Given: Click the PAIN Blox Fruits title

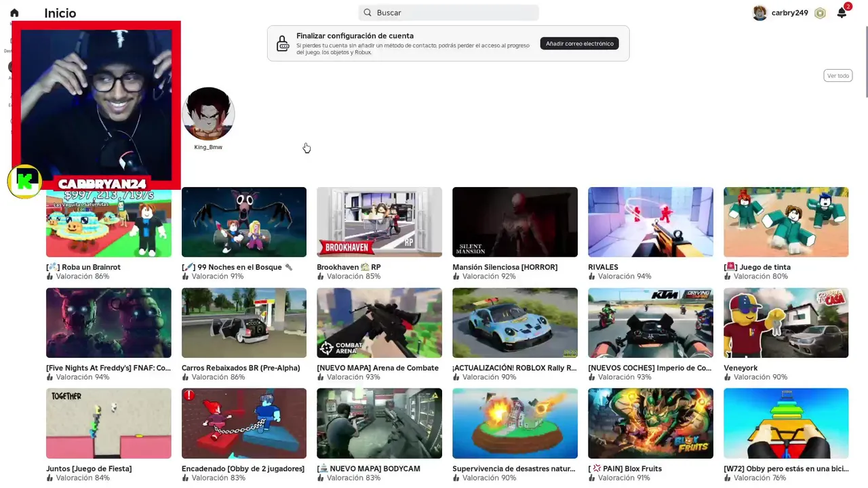Looking at the screenshot, I should 625,469.
